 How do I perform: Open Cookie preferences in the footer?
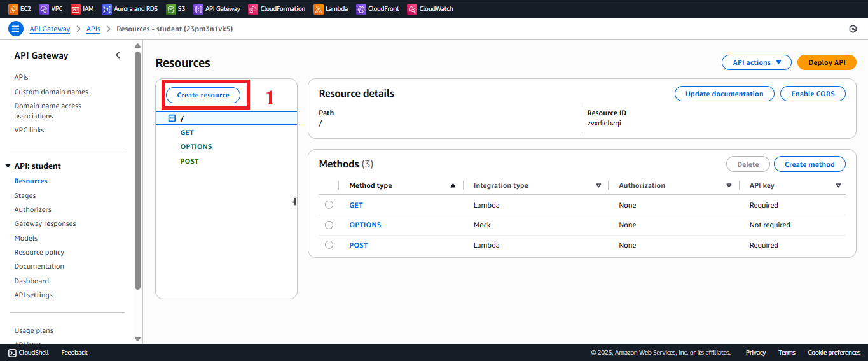coord(834,352)
